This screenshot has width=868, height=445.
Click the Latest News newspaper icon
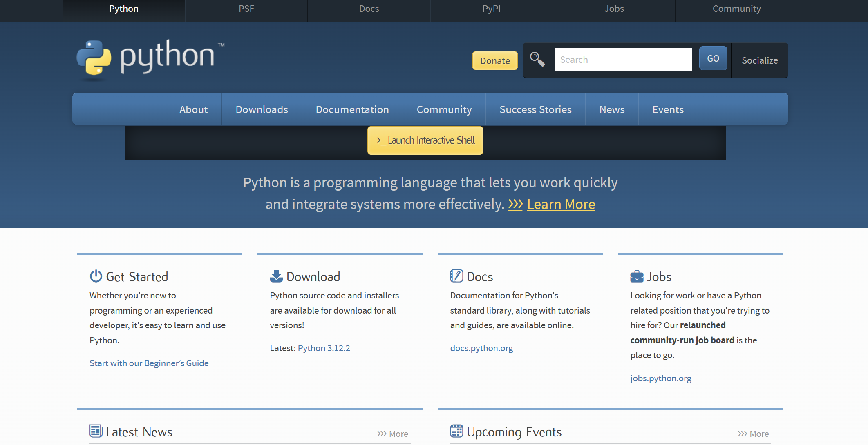[x=96, y=431]
